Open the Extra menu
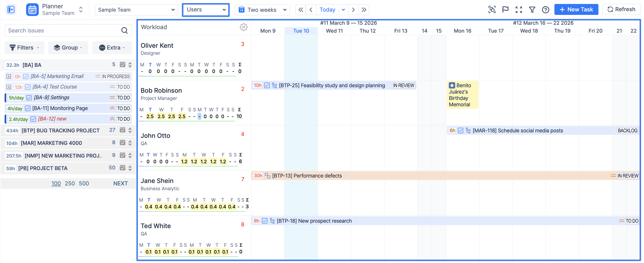The image size is (644, 263). click(x=112, y=48)
